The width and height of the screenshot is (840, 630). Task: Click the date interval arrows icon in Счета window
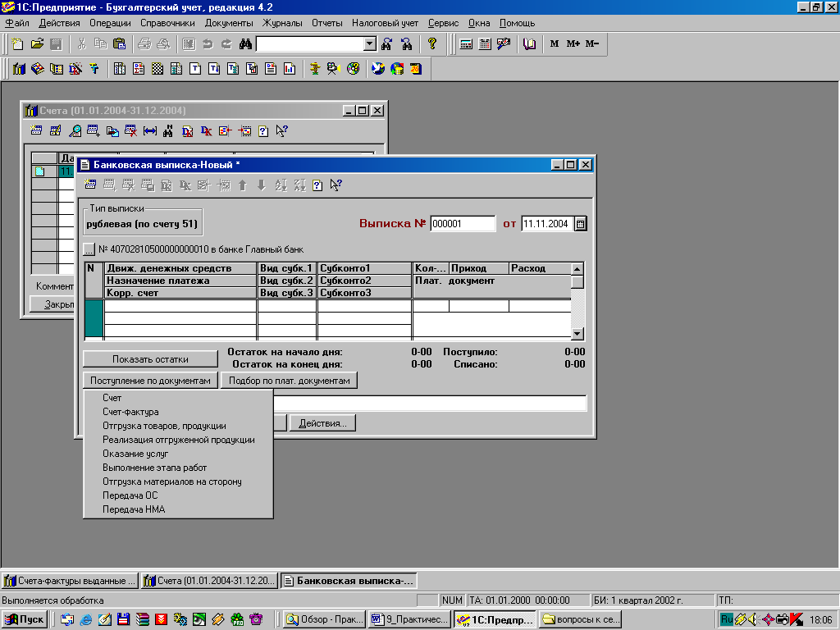click(149, 130)
